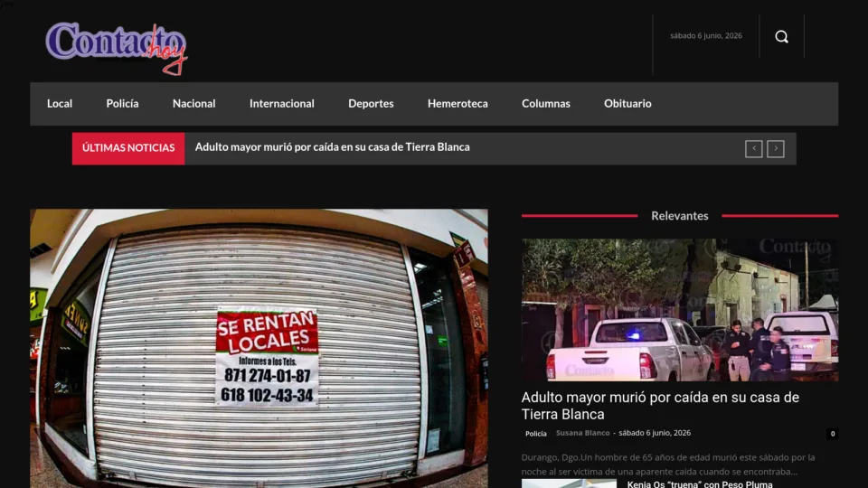Open the search magnifier icon
This screenshot has height=488, width=868.
781,36
